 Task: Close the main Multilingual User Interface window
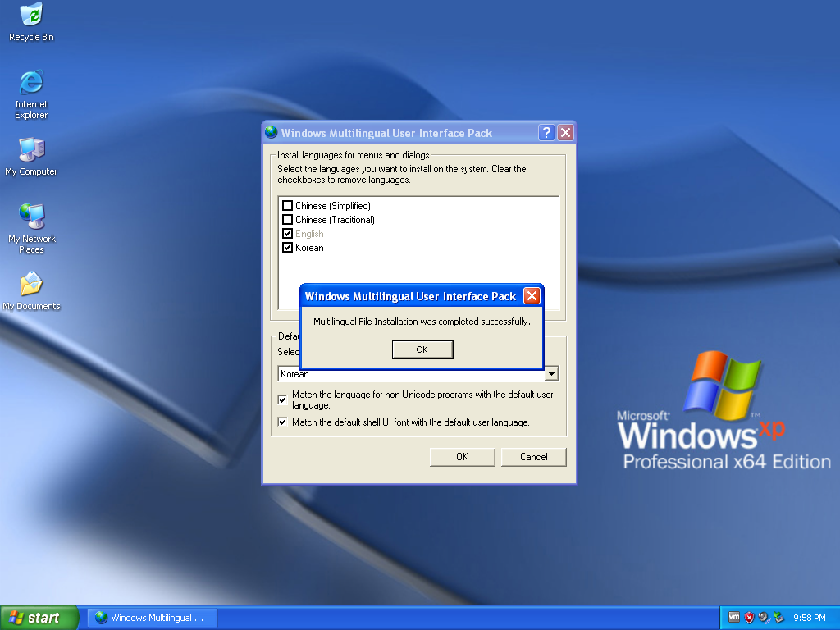(x=565, y=132)
